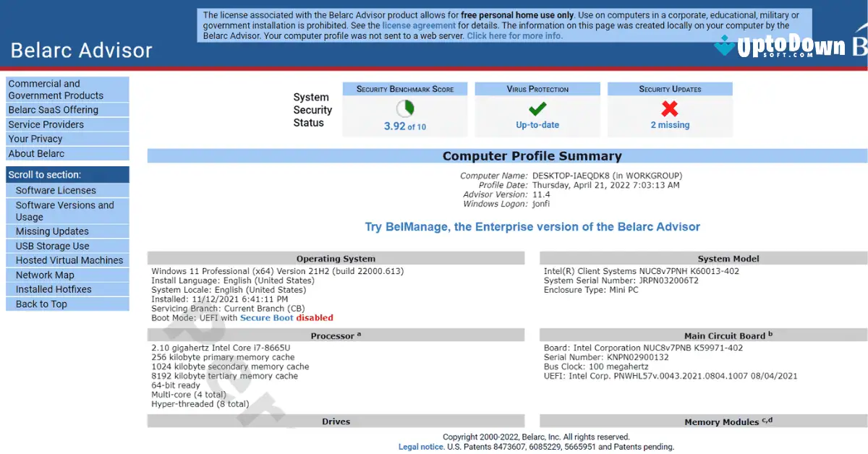Click the red X under Security Updates
868x454 pixels.
point(670,108)
